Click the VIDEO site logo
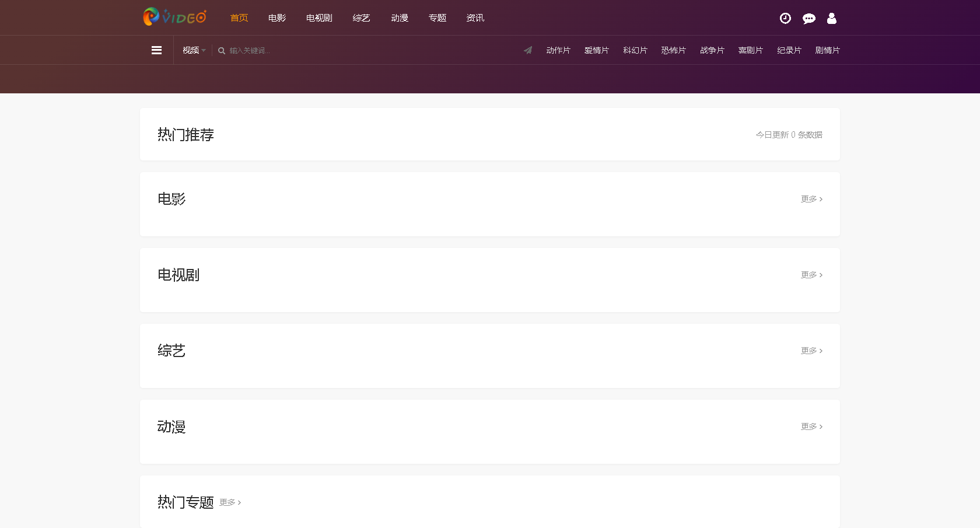 174,18
